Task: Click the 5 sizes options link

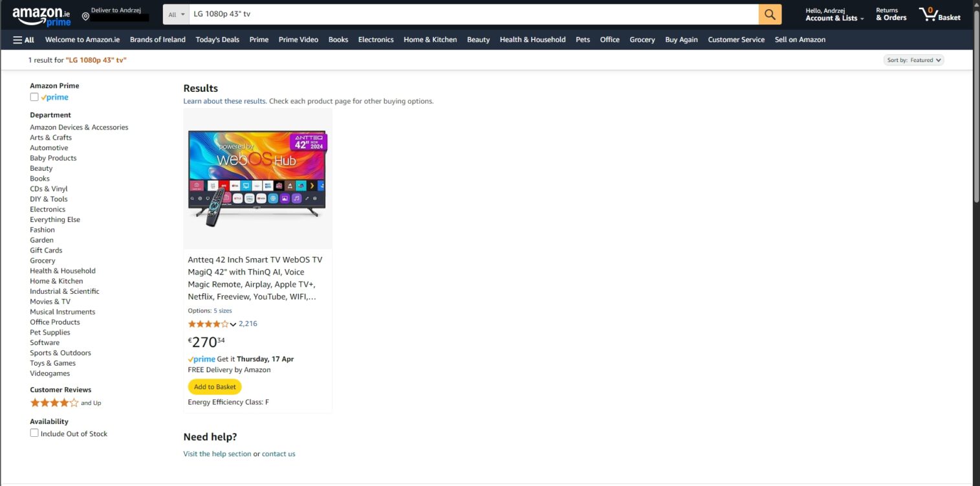Action: coord(223,311)
